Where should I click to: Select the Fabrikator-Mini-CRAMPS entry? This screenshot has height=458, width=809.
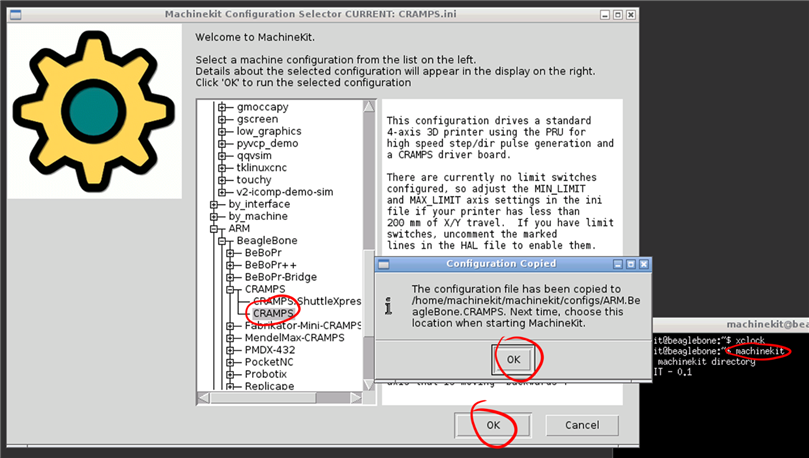click(302, 325)
